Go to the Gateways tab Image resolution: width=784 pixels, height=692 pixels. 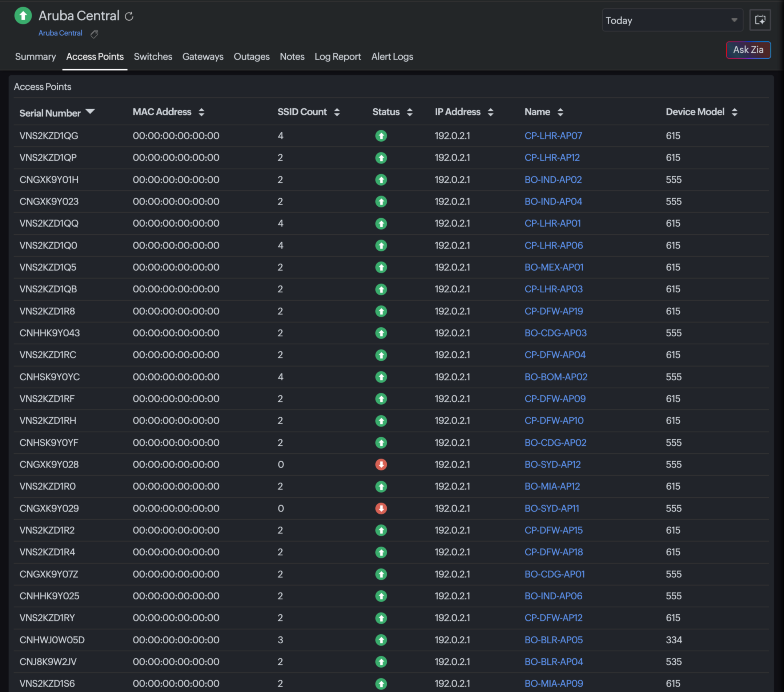click(202, 57)
